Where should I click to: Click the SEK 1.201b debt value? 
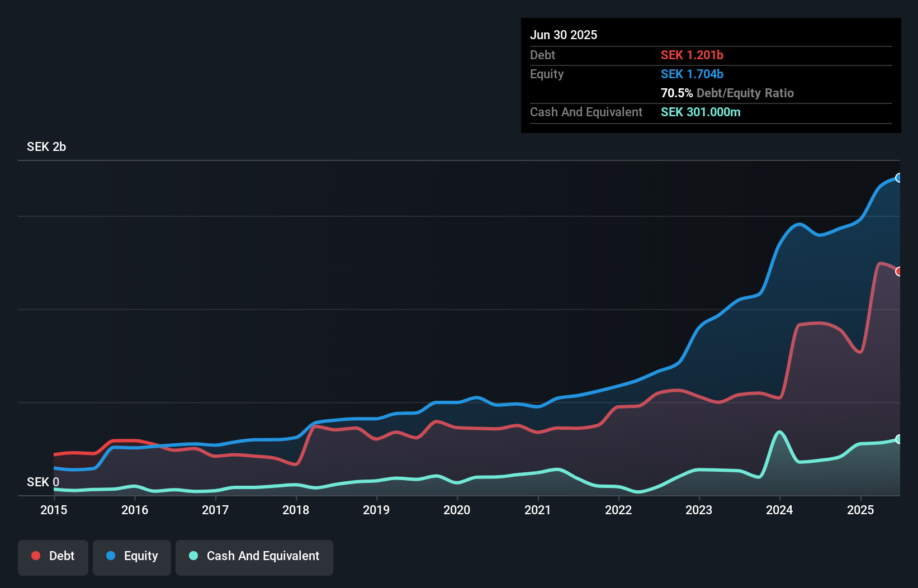(692, 55)
